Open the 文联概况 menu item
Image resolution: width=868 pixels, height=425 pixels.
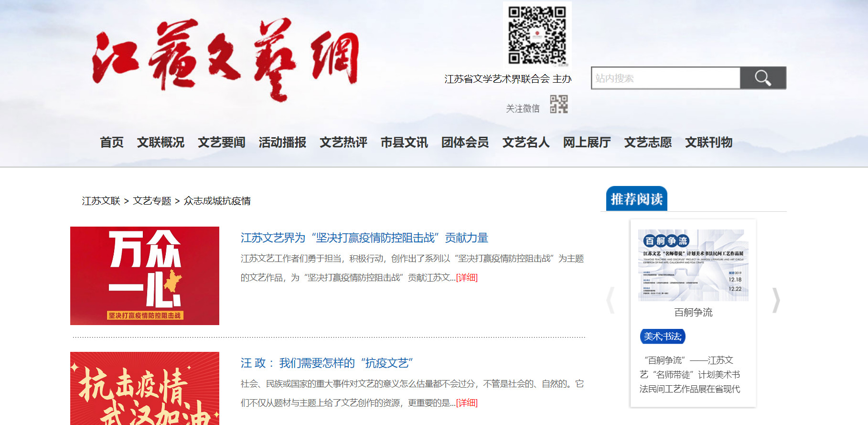coord(161,142)
